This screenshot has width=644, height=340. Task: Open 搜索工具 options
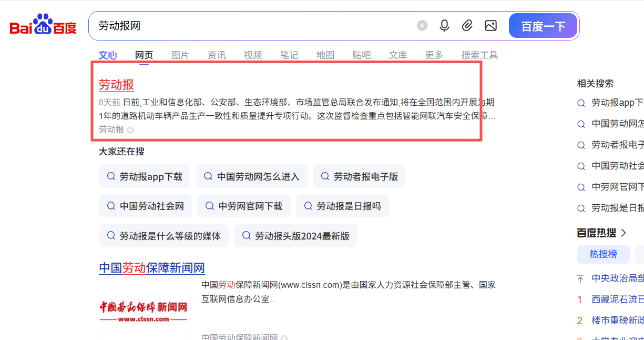(x=479, y=55)
